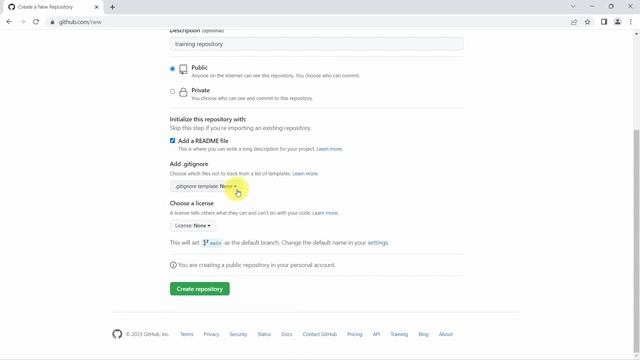Image resolution: width=640 pixels, height=360 pixels.
Task: Click the page vertical scrollbar thumb
Action: tap(636, 241)
